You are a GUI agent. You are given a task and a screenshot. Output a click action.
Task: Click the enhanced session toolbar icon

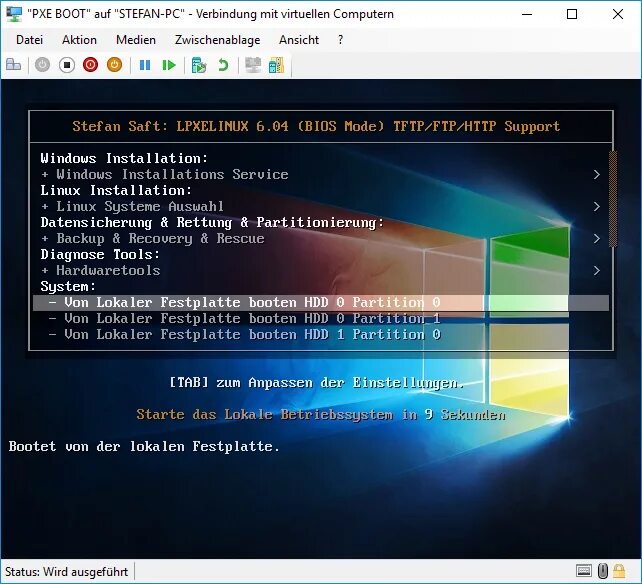tap(253, 65)
